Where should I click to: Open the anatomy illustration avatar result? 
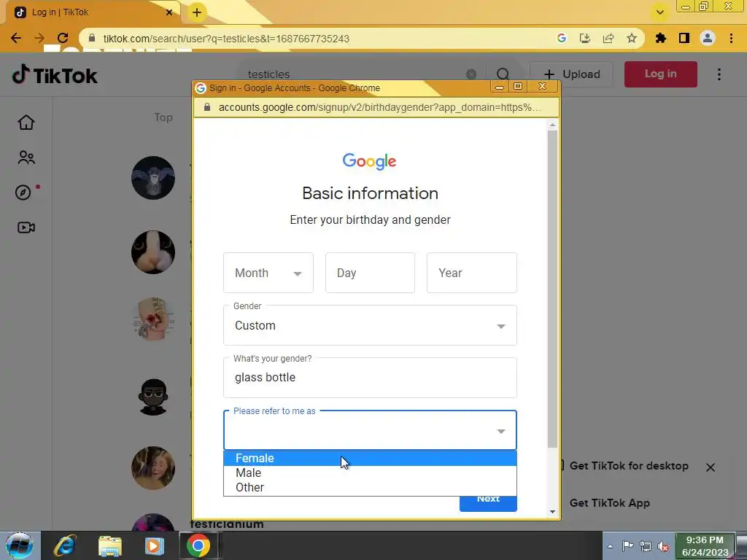(153, 319)
